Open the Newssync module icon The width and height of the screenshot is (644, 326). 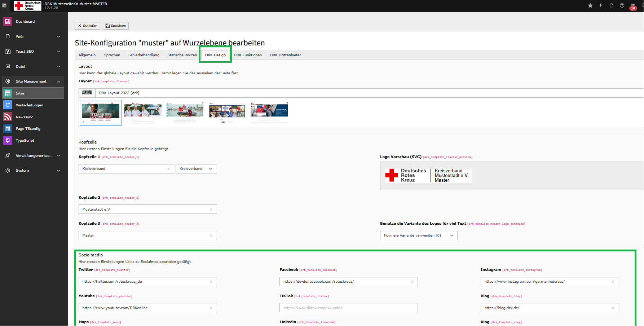click(8, 117)
